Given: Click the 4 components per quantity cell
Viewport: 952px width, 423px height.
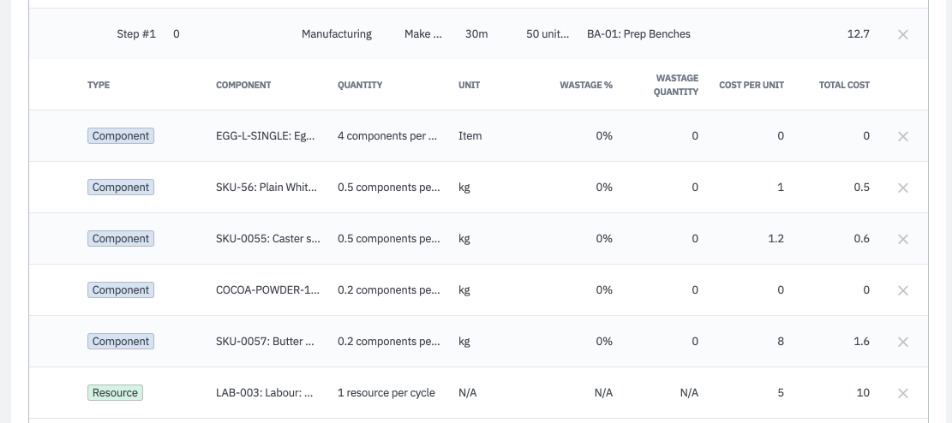Looking at the screenshot, I should [x=387, y=136].
